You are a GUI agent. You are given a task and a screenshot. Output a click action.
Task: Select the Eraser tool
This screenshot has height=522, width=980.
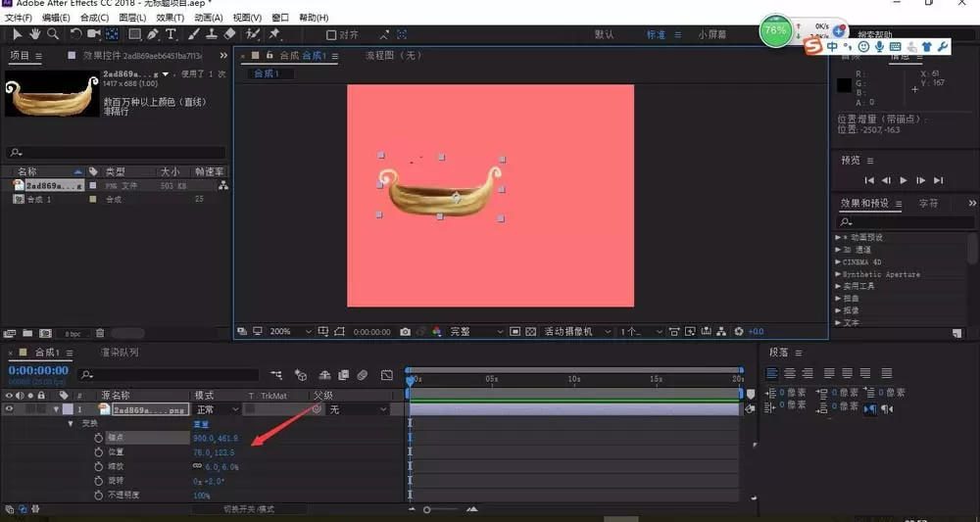click(229, 34)
